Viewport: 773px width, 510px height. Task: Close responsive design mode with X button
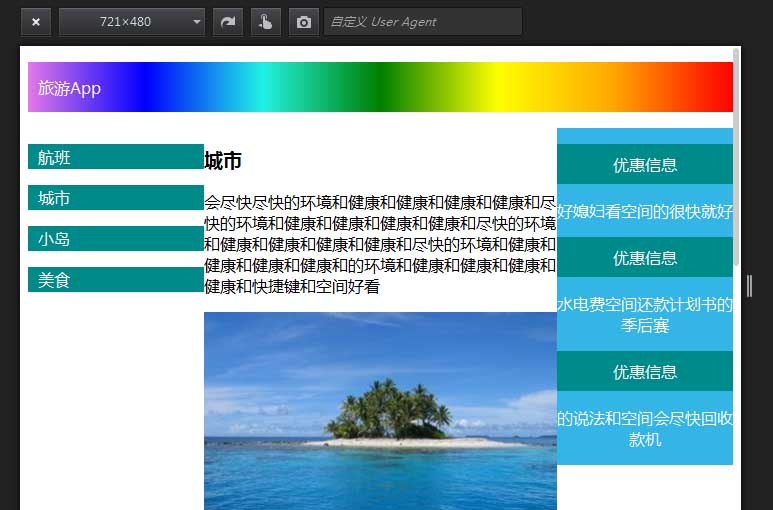click(x=35, y=22)
